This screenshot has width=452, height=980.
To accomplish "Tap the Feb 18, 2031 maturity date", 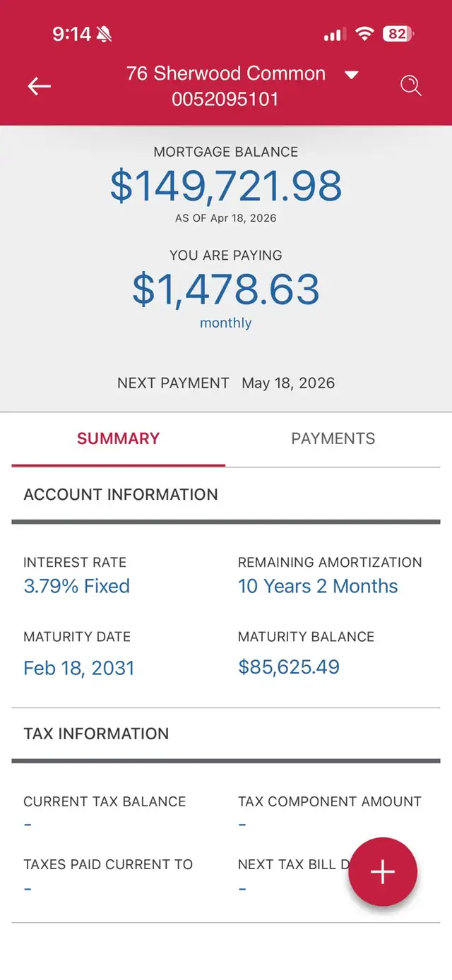I will tap(79, 668).
